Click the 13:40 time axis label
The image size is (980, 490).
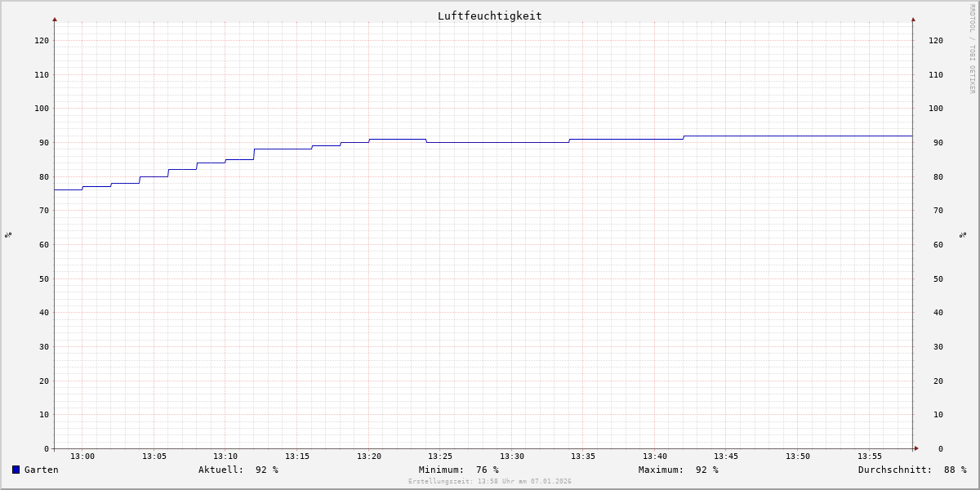pos(655,457)
